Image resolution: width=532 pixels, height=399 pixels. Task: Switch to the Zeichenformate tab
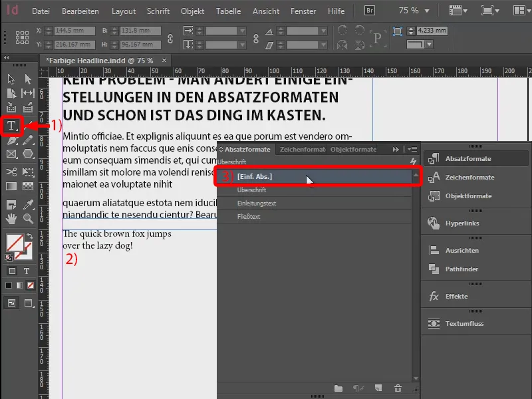point(302,149)
